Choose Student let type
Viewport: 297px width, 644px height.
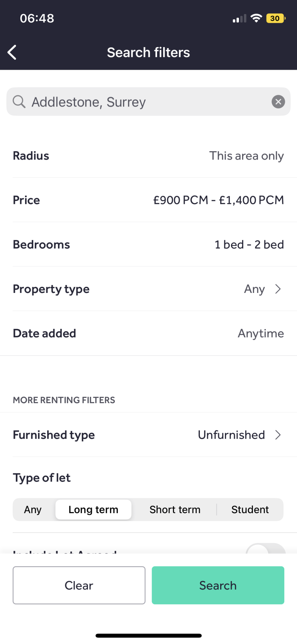[250, 510]
